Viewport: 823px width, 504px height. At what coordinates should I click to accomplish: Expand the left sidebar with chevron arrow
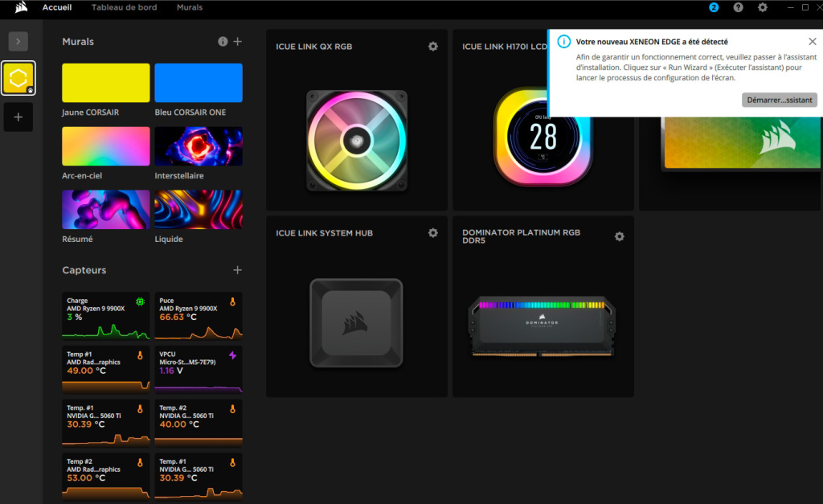pos(18,42)
